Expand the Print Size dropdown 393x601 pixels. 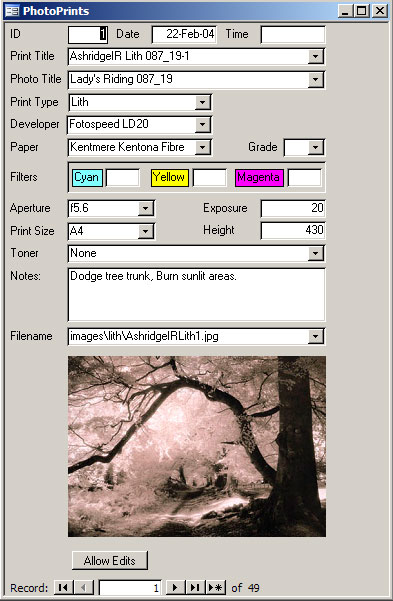[145, 231]
